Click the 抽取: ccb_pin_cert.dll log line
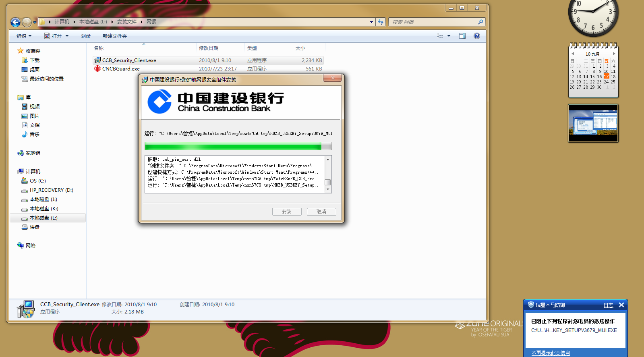Image resolution: width=644 pixels, height=357 pixels. pyautogui.click(x=174, y=159)
